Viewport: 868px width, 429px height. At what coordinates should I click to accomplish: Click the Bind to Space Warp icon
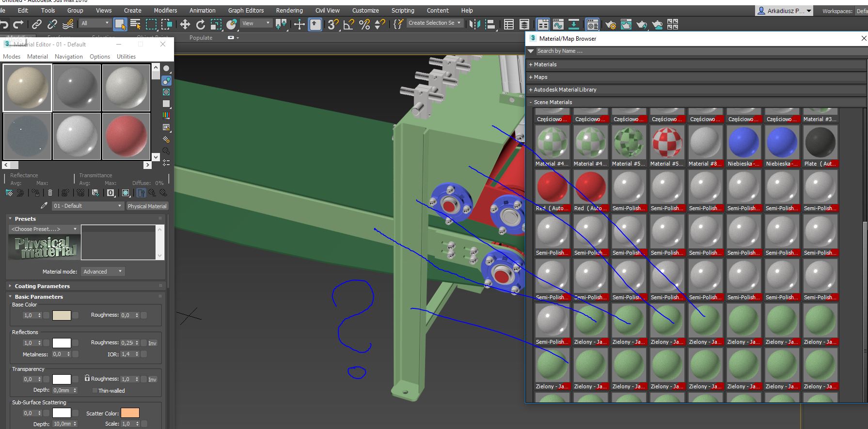(68, 24)
